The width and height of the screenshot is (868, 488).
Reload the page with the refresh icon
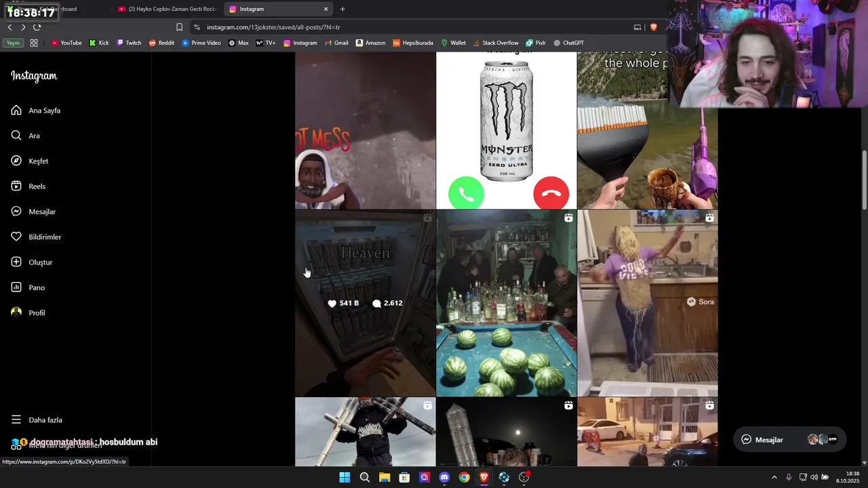[37, 27]
